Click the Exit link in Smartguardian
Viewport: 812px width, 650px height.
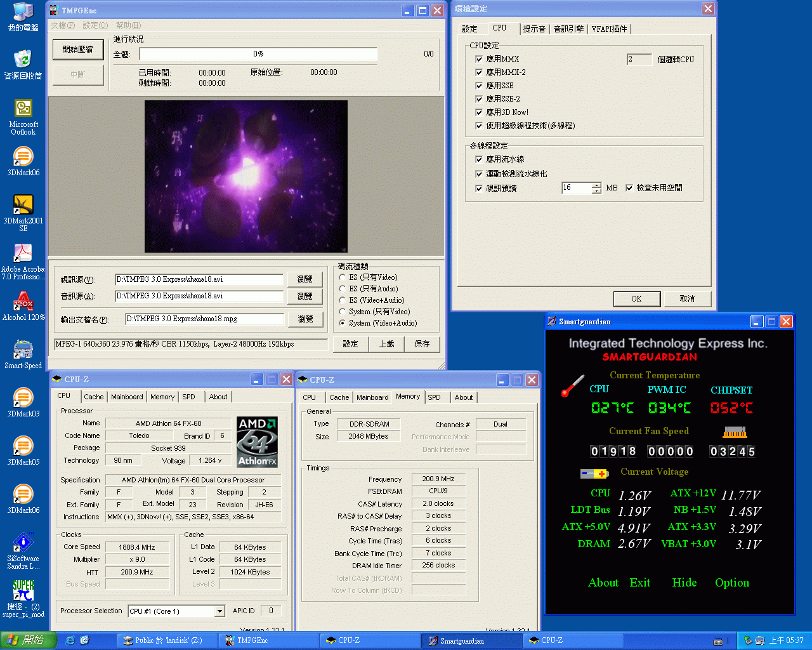tap(640, 583)
